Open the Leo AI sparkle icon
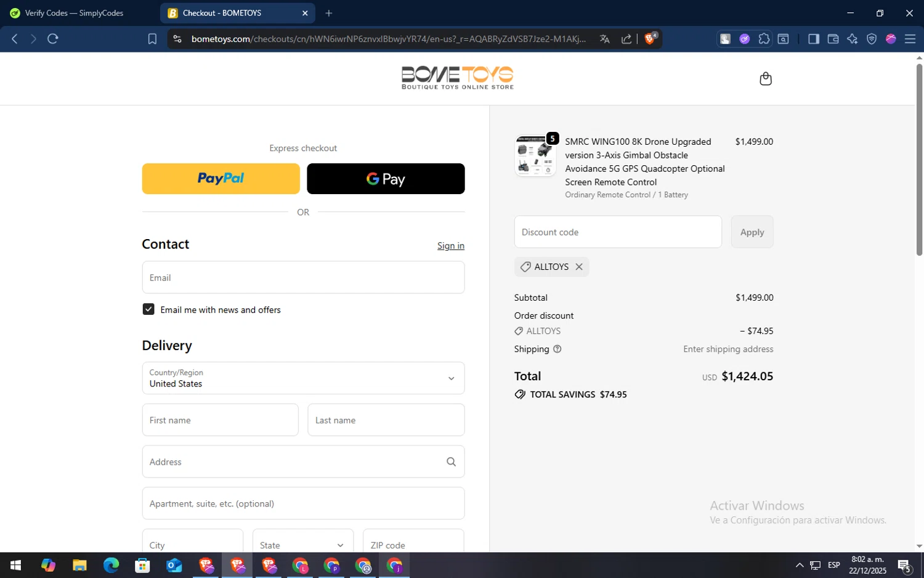924x578 pixels. (x=852, y=39)
